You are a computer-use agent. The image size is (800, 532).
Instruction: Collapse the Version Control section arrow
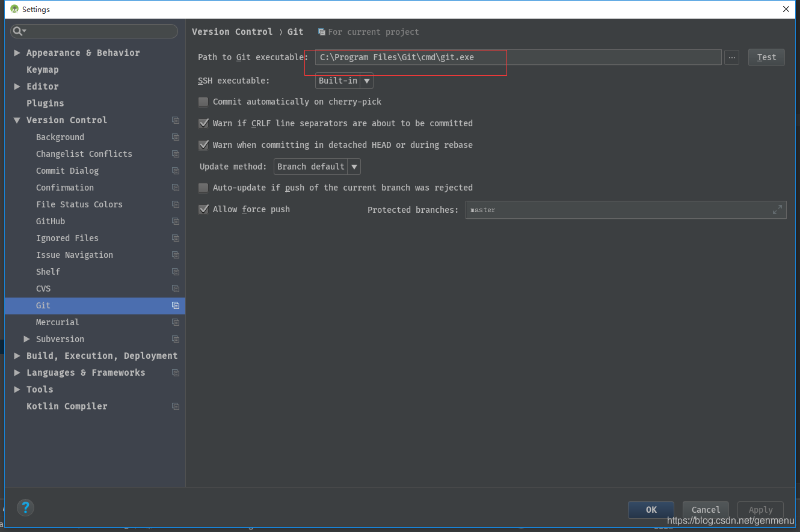17,120
